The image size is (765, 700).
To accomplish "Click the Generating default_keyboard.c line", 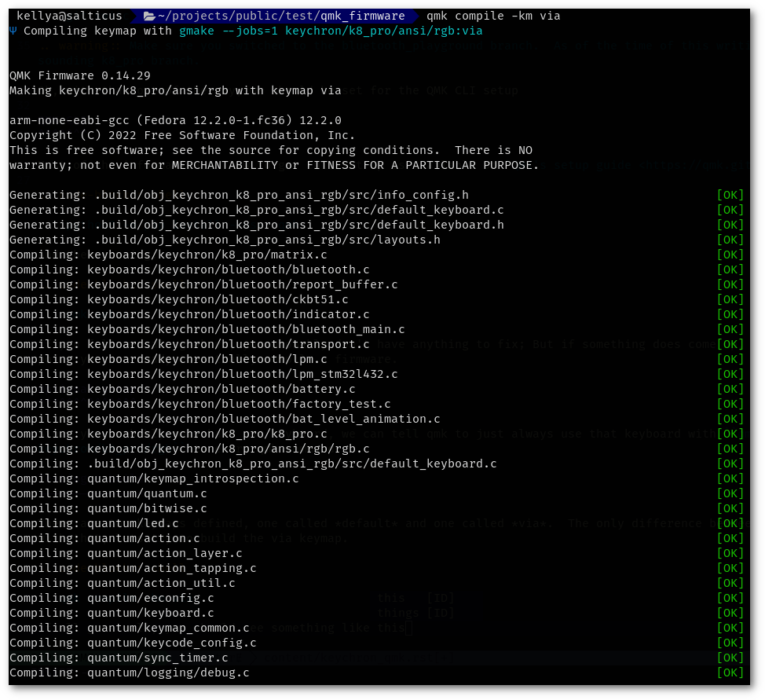I will (257, 210).
